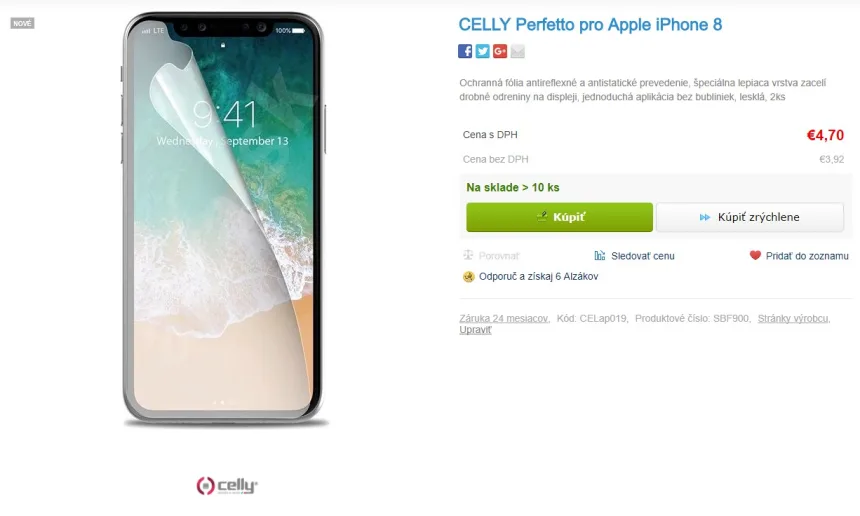Image resolution: width=860 pixels, height=516 pixels.
Task: Click the green Kúpiť button
Action: point(559,217)
